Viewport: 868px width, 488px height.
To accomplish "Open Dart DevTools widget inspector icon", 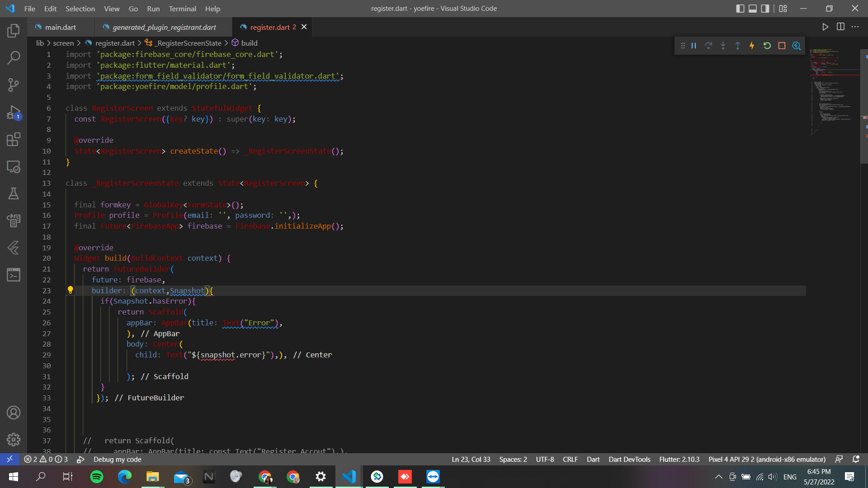I will (797, 46).
